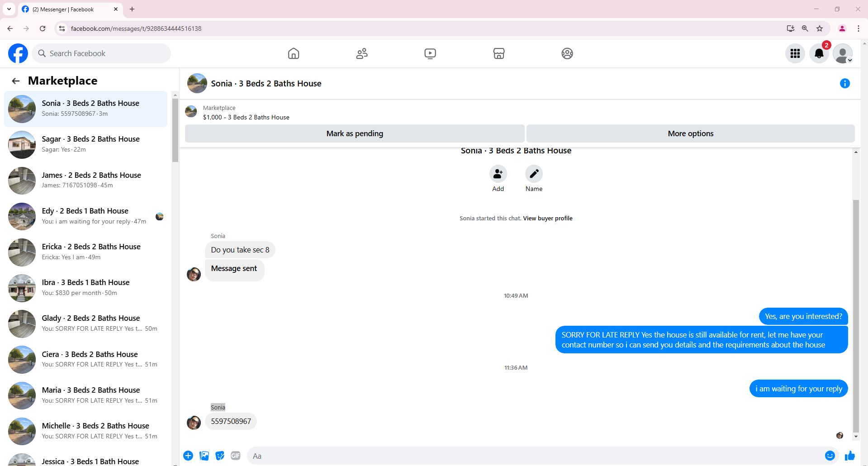
Task: Open the account profile menu
Action: [843, 53]
